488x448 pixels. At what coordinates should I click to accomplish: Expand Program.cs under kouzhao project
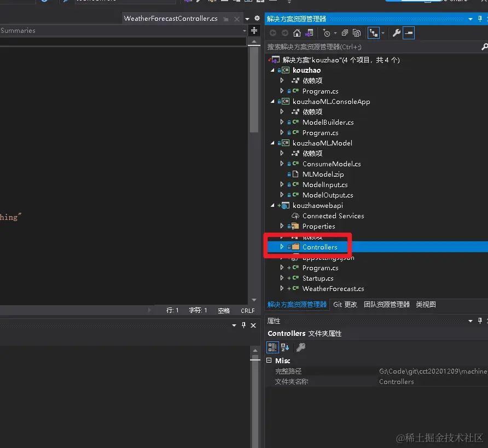click(x=282, y=91)
